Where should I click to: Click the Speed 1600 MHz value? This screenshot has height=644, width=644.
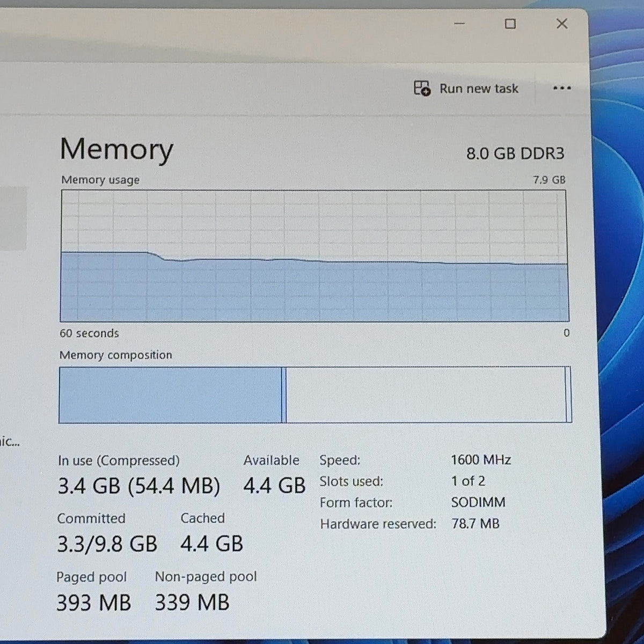click(481, 460)
